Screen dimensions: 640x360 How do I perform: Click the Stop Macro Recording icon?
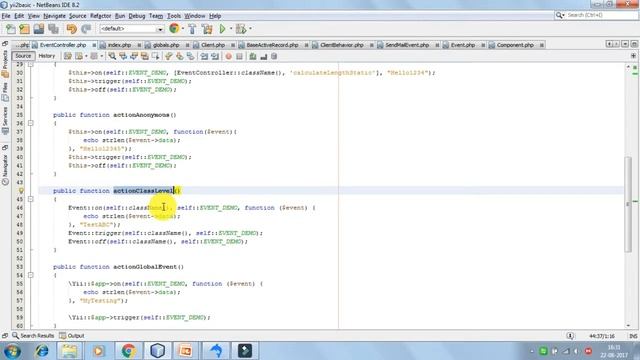pyautogui.click(x=240, y=56)
